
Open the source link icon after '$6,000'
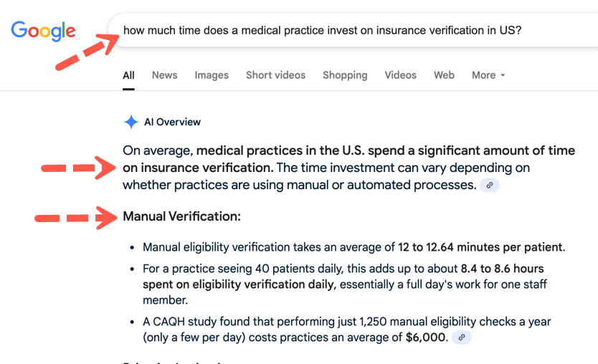point(462,337)
